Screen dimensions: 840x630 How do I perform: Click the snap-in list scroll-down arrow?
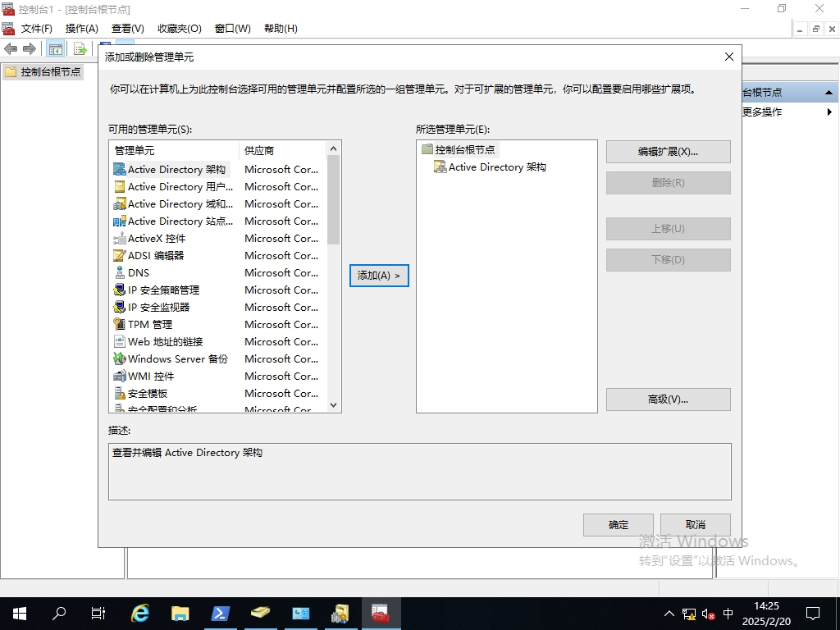click(333, 405)
